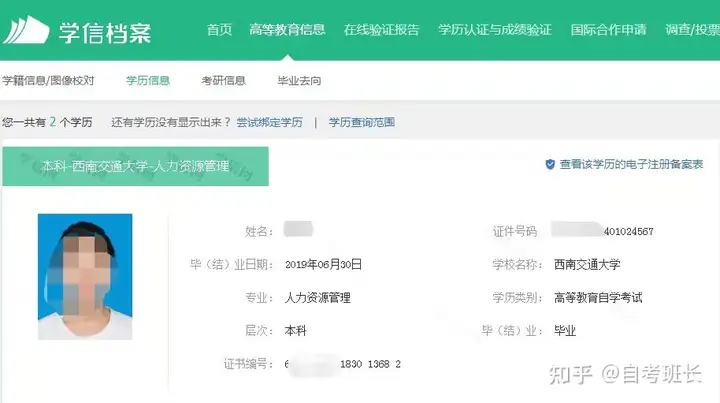Click the 毕（结）业日期 field label
Screen dimensions: 720x403
coord(232,264)
